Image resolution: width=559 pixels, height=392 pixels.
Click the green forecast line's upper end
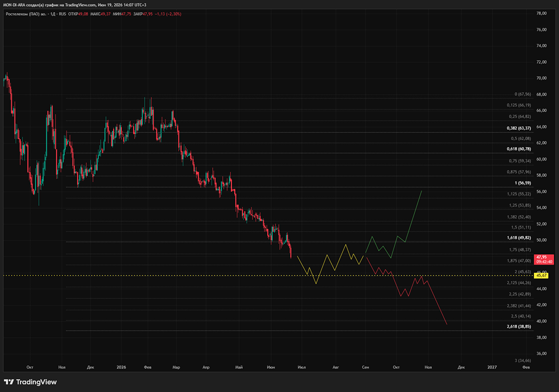[421, 191]
